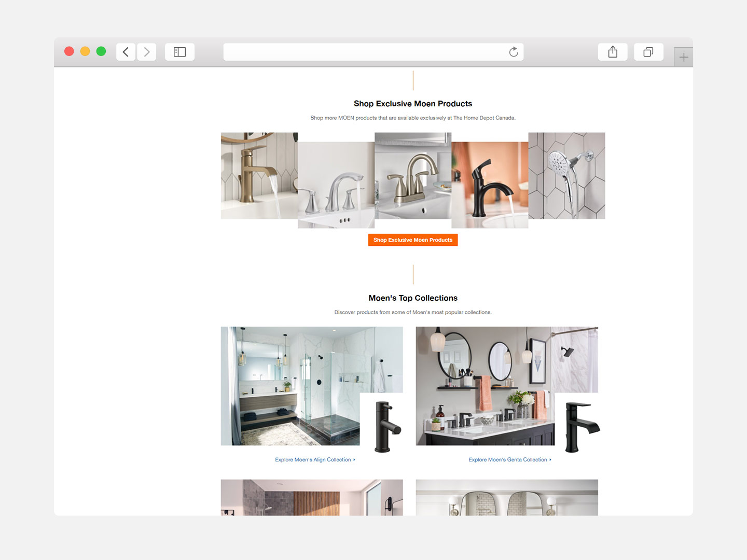The height and width of the screenshot is (560, 747).
Task: Open the Share menu
Action: (612, 52)
